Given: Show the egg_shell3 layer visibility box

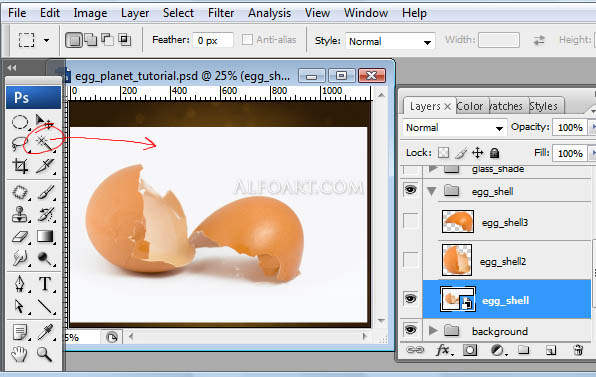Looking at the screenshot, I should (411, 221).
